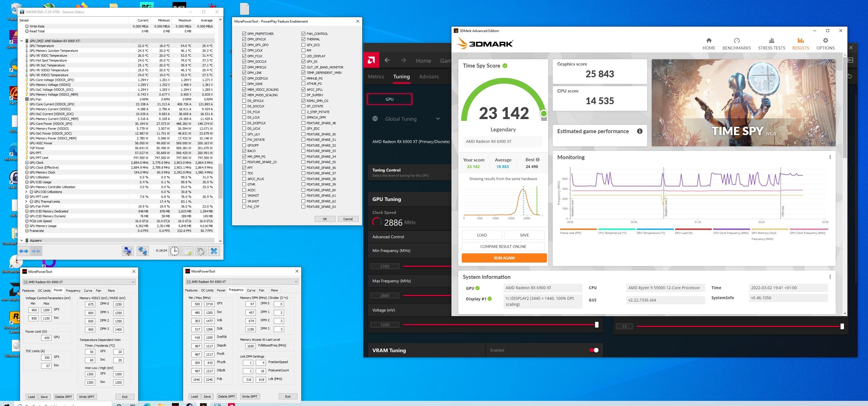The width and height of the screenshot is (868, 406).
Task: Click AMD Software red logo
Action: 371,60
